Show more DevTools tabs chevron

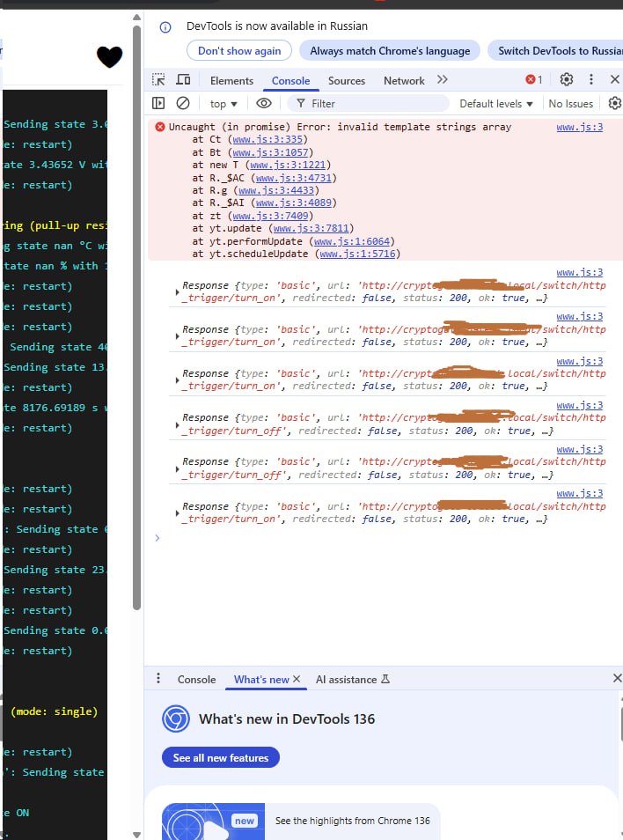tap(442, 80)
